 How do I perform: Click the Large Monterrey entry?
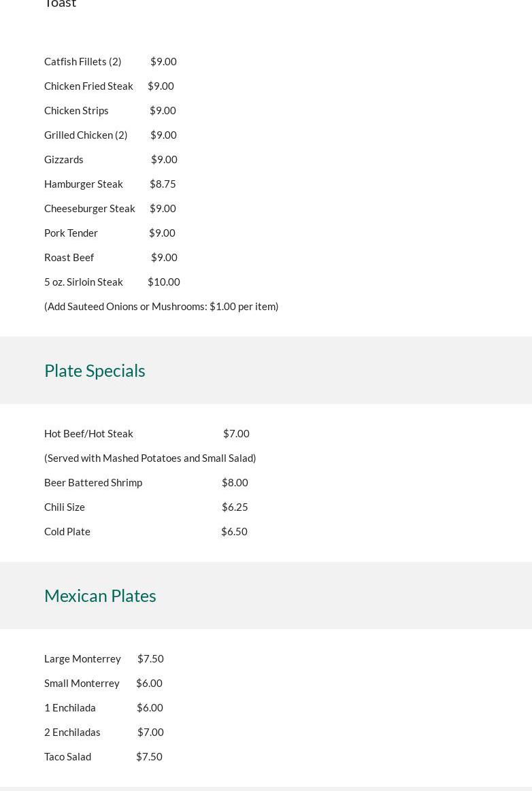[82, 659]
